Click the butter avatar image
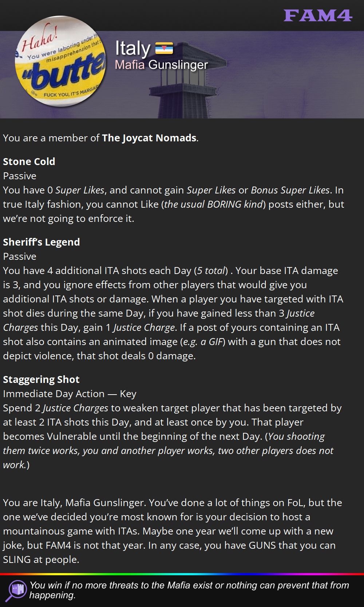 tap(60, 61)
